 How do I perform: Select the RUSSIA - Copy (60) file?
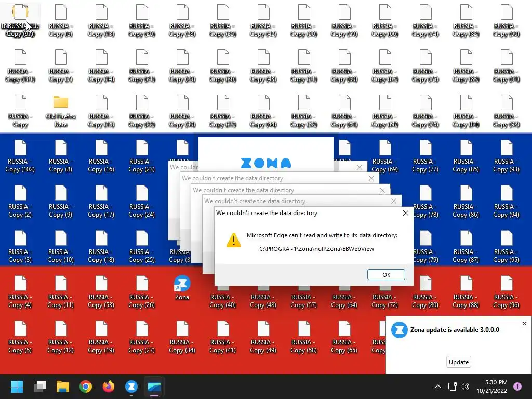point(344,66)
